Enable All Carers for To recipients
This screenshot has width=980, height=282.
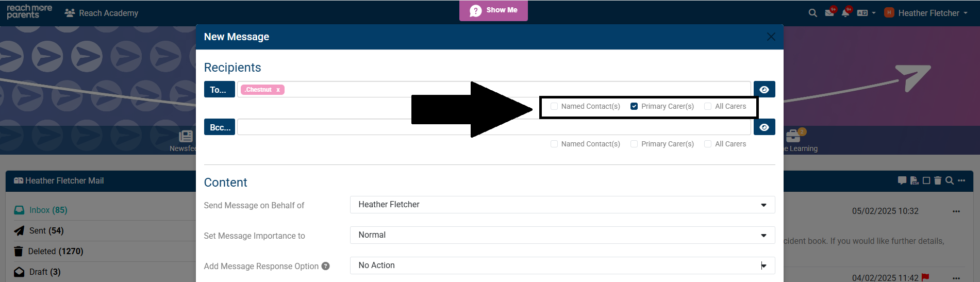coord(708,106)
